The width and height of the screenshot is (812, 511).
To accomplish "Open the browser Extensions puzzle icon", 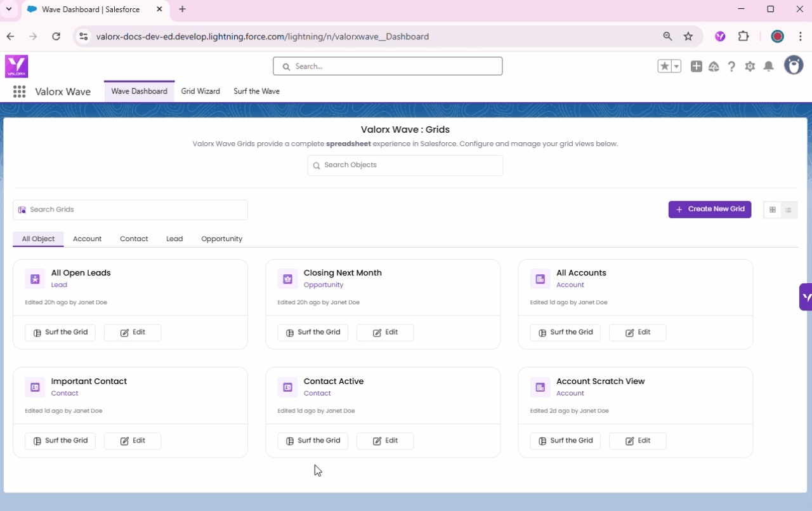I will pyautogui.click(x=743, y=37).
